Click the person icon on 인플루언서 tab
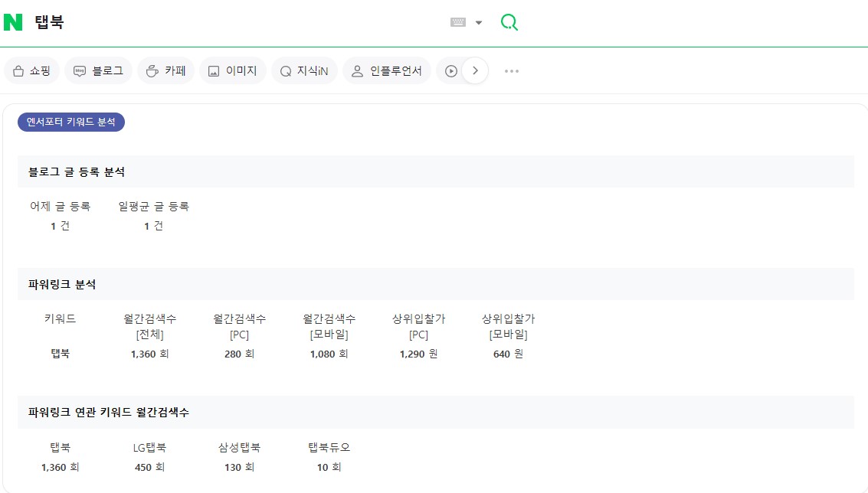Image resolution: width=868 pixels, height=493 pixels. (356, 70)
